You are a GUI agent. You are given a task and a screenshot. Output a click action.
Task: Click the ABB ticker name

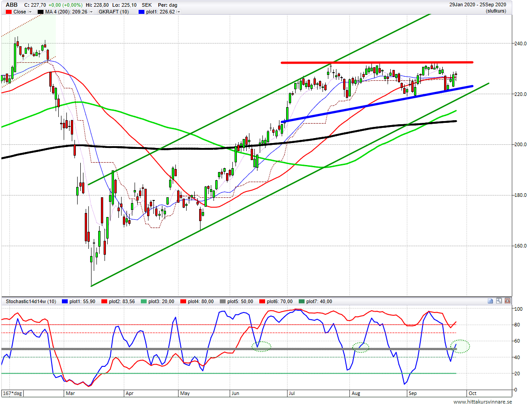point(12,5)
